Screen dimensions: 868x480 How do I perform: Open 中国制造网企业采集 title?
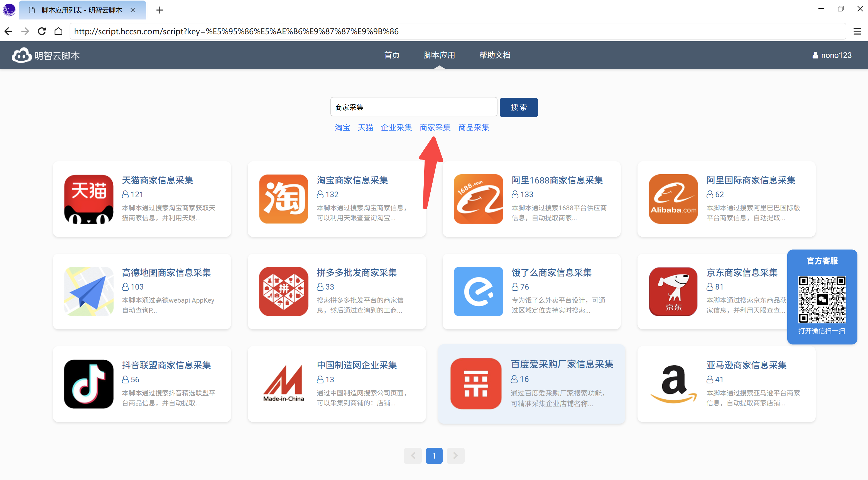[357, 365]
